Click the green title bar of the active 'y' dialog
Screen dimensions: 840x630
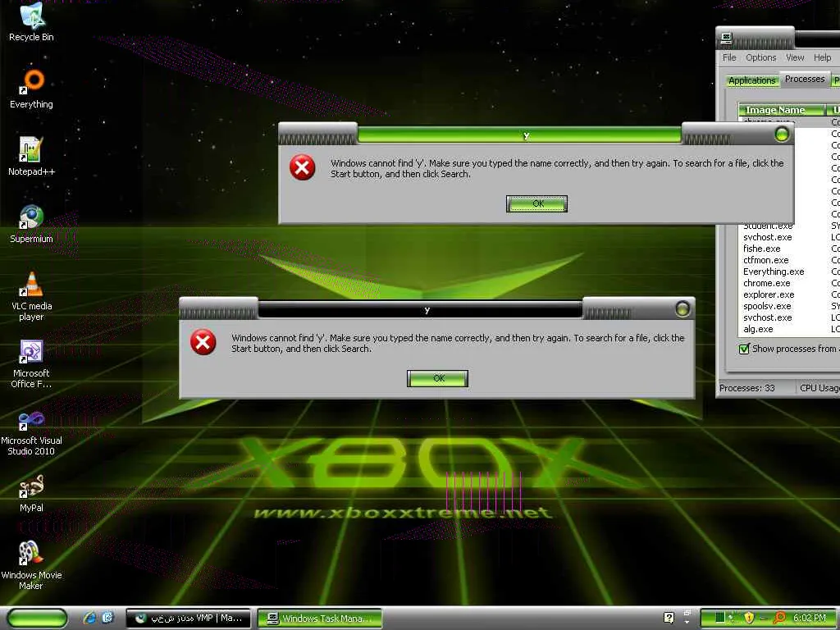pyautogui.click(x=519, y=135)
